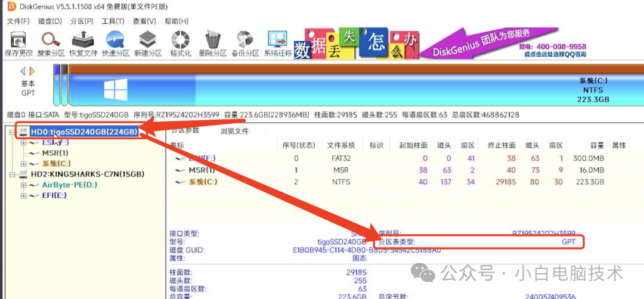Click the 文件系统 column header
The image size is (644, 299).
tap(340, 145)
